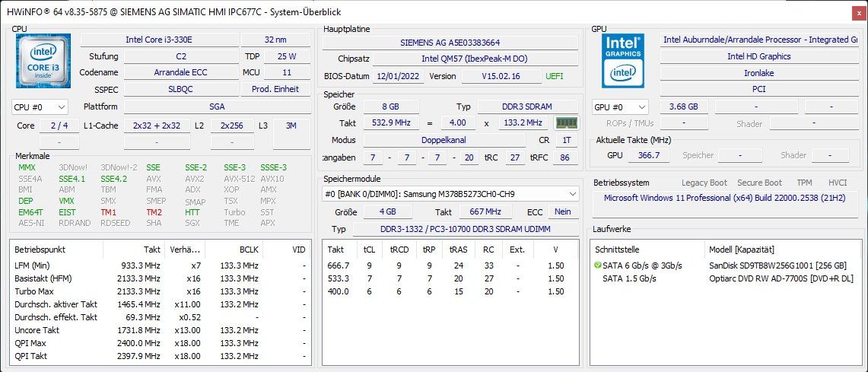Viewport: 868px width, 372px height.
Task: Click the Intel Graphics logo
Action: pos(623,61)
